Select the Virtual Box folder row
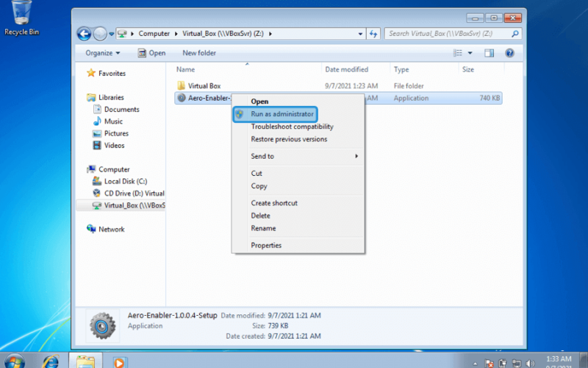The height and width of the screenshot is (368, 588). (338, 86)
